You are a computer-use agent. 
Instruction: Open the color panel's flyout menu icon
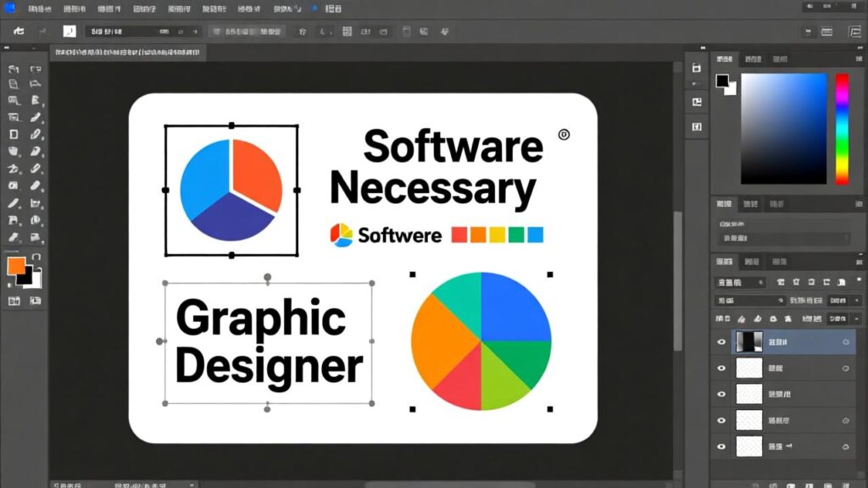[x=859, y=60]
